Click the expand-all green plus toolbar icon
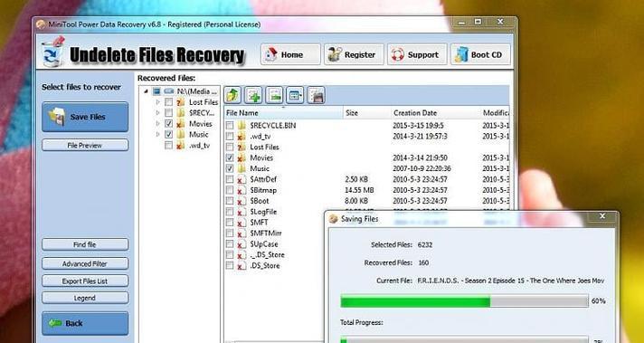This screenshot has width=644, height=343. tap(253, 95)
